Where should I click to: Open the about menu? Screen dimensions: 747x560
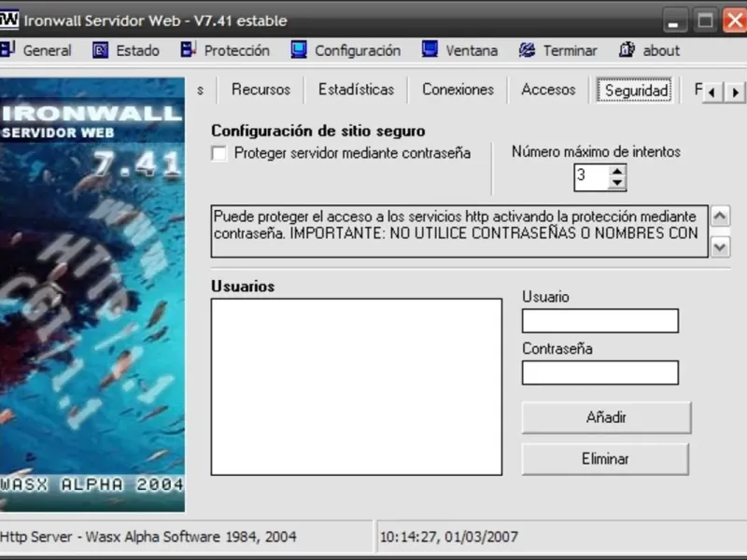coord(661,50)
